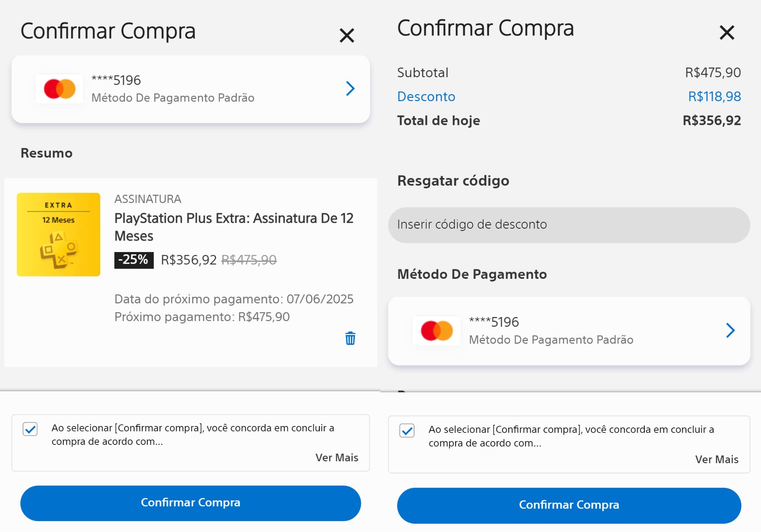Open PlayStation Plus Extra yellow thumbnail
Viewport: 761px width, 532px height.
pyautogui.click(x=59, y=234)
